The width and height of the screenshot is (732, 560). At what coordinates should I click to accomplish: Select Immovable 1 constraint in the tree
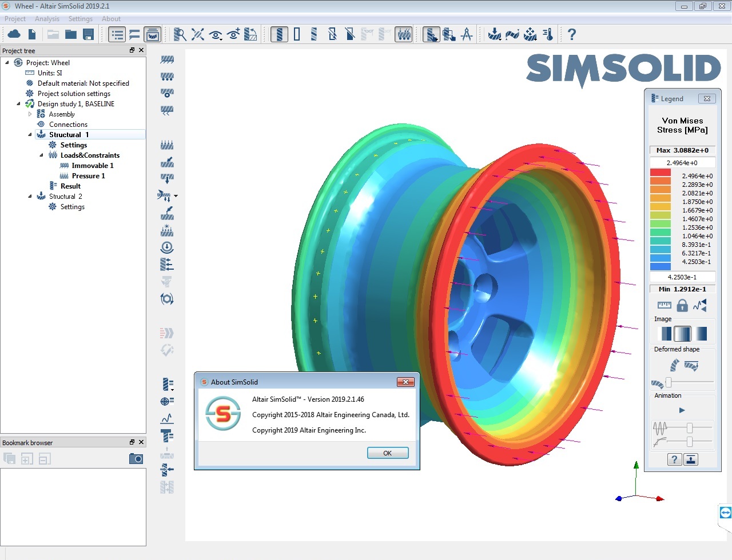93,166
